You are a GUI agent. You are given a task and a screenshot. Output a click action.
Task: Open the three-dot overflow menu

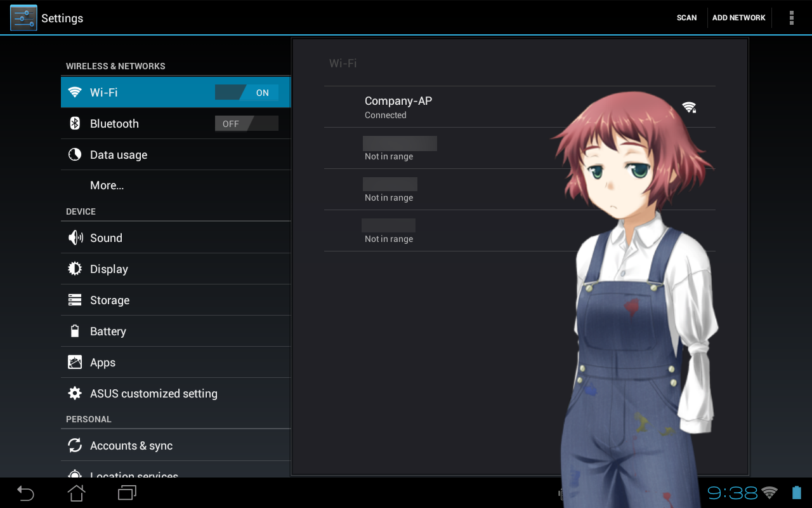click(791, 18)
